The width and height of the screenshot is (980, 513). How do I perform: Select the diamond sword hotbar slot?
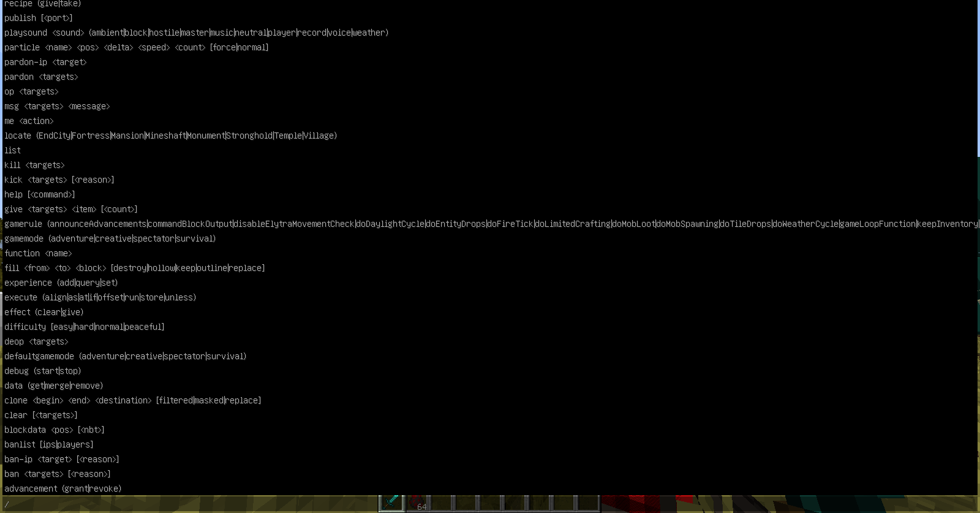(x=391, y=503)
